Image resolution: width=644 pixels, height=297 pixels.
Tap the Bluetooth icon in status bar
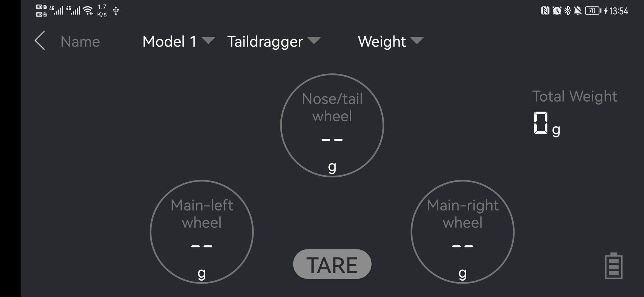point(567,11)
